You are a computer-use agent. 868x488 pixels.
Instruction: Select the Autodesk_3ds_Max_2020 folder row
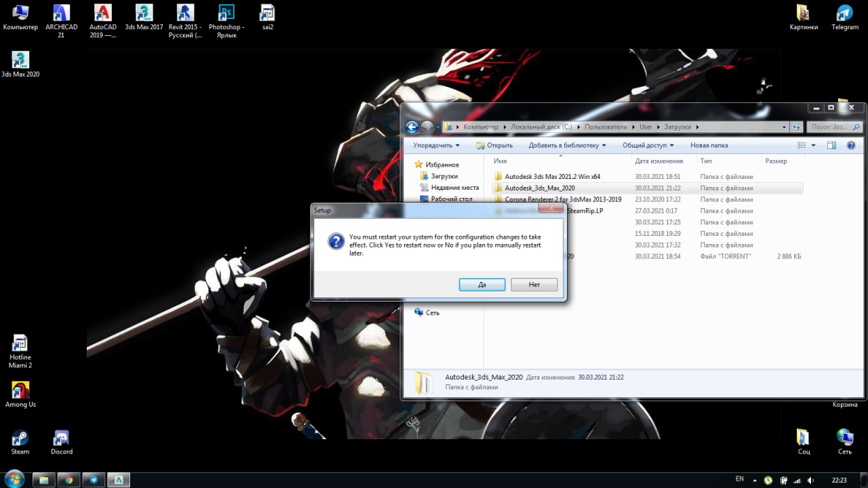tap(647, 188)
